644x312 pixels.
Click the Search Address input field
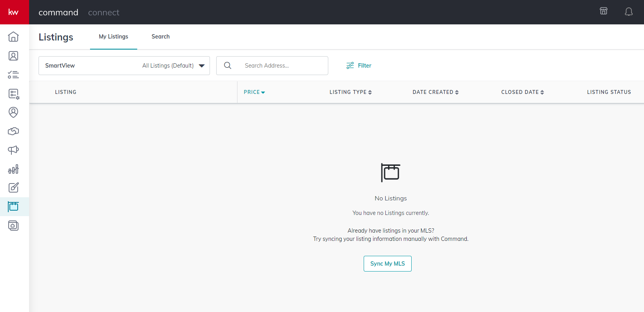pyautogui.click(x=272, y=66)
